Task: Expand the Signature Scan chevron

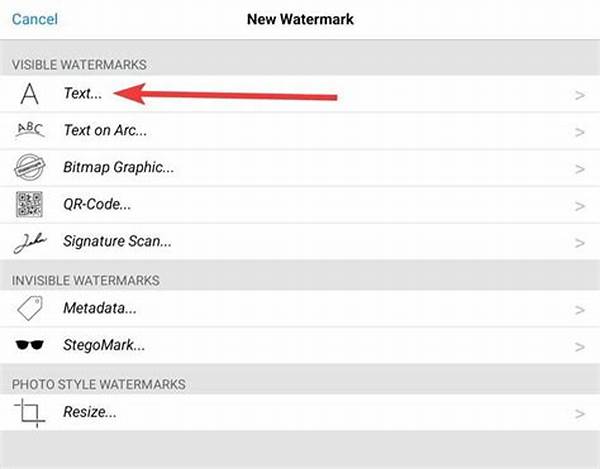Action: [579, 242]
